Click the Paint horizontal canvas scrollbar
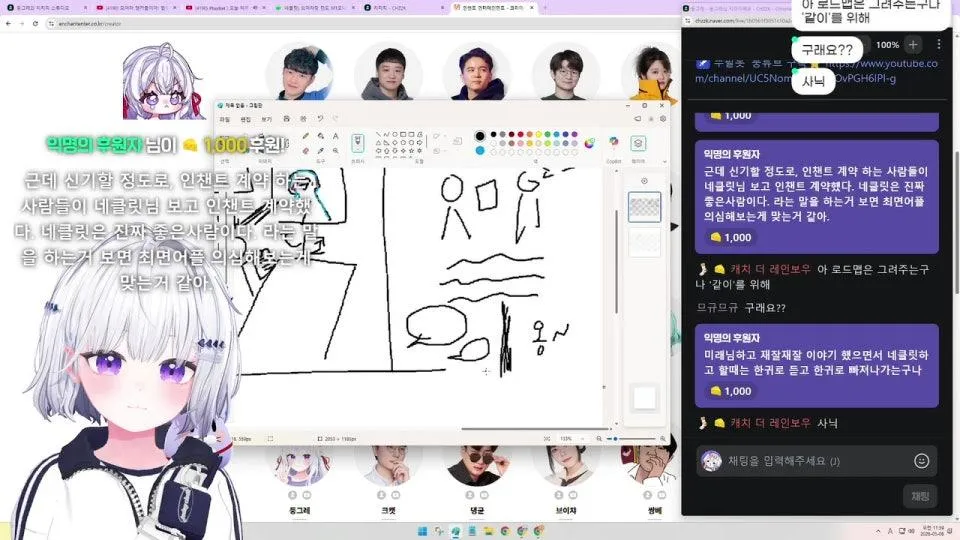Image resolution: width=960 pixels, height=540 pixels. click(x=534, y=429)
